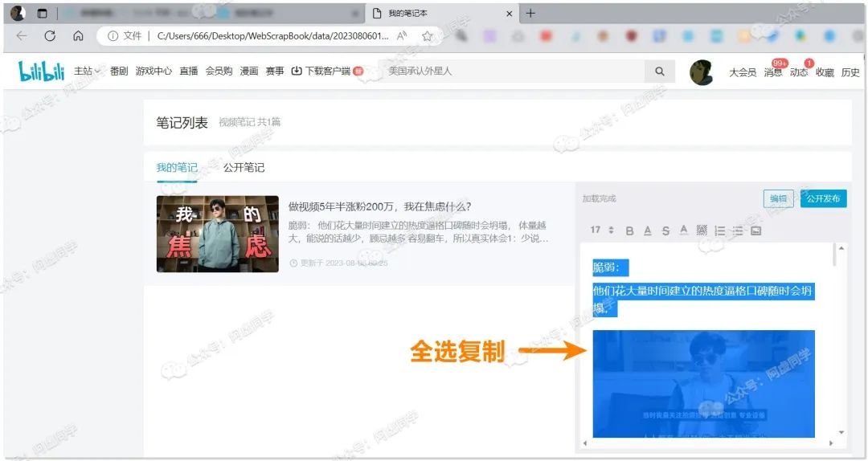Open note title 做视频5年半涨粉200万

pos(379,206)
